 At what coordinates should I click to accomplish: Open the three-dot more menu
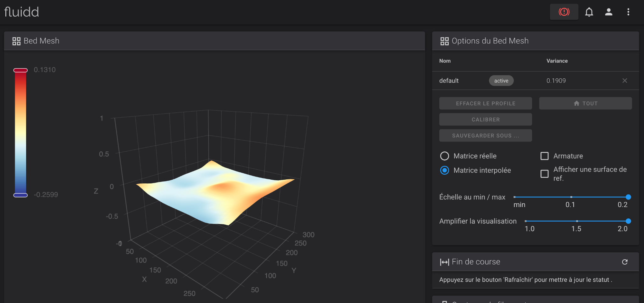tap(628, 12)
